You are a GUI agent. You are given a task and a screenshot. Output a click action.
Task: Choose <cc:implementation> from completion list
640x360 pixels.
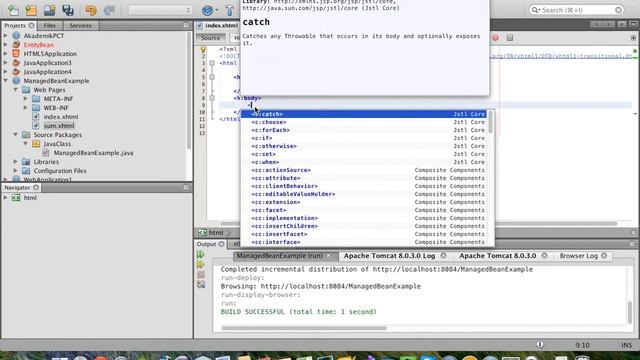click(x=363, y=218)
